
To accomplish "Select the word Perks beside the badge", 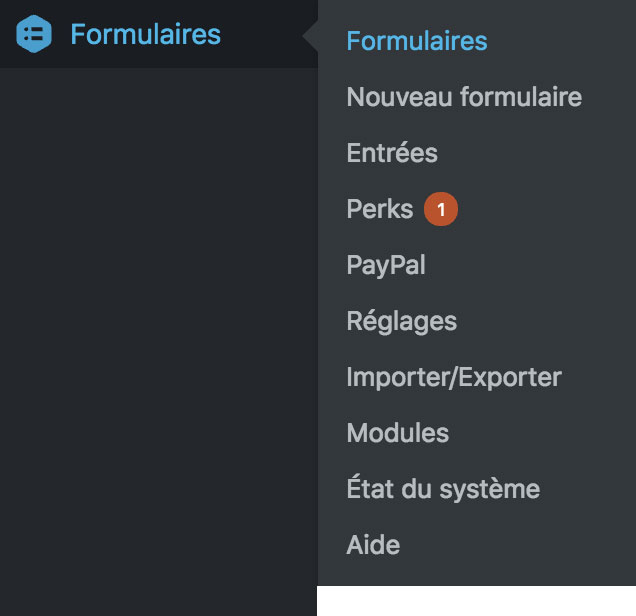I will pyautogui.click(x=379, y=209).
